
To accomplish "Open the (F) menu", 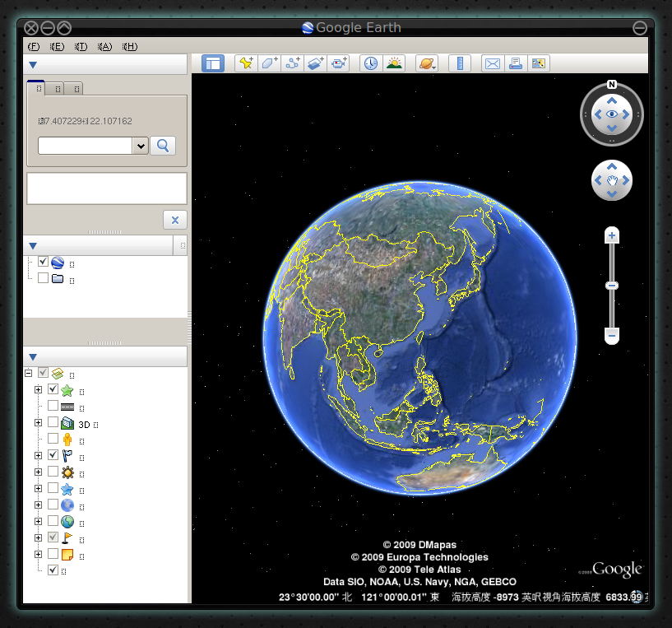I will 34,46.
